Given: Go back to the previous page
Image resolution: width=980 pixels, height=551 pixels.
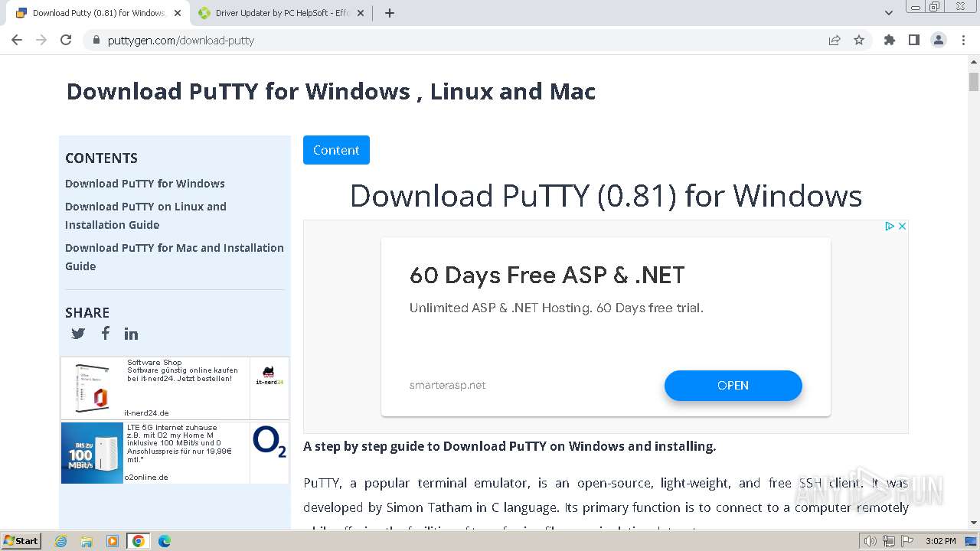Looking at the screenshot, I should 17,40.
